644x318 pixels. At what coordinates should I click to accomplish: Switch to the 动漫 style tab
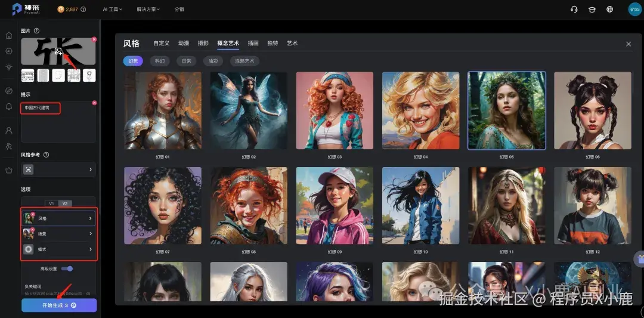(x=184, y=43)
